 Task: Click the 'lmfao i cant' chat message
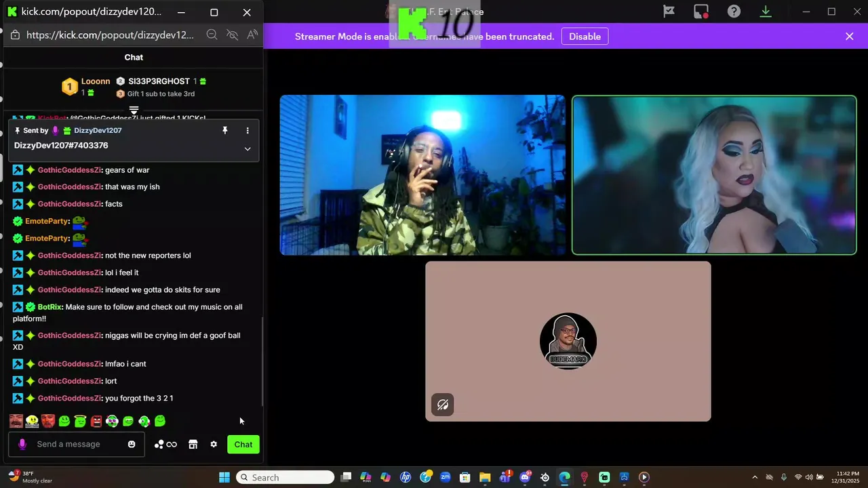[x=125, y=364]
